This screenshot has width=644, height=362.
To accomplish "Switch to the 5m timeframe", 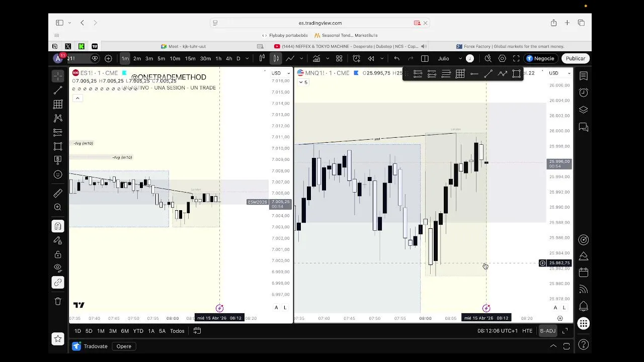I will click(x=161, y=59).
